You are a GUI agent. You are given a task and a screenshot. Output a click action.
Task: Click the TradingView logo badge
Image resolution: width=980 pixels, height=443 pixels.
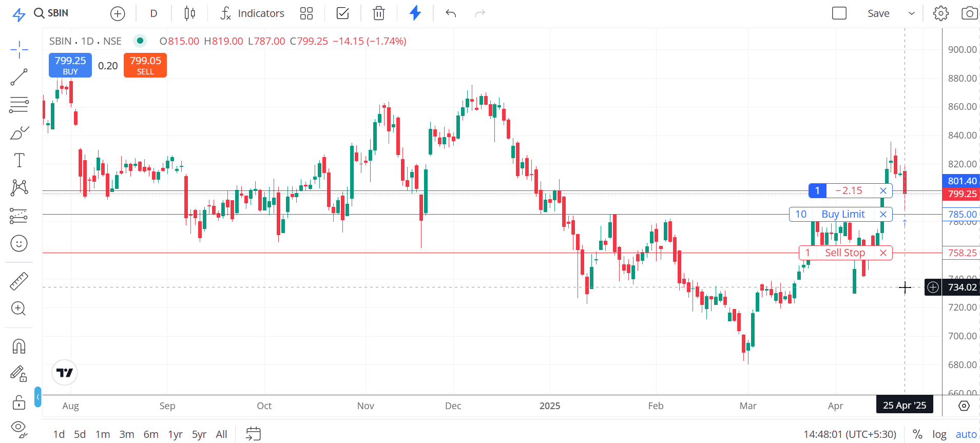[x=65, y=373]
